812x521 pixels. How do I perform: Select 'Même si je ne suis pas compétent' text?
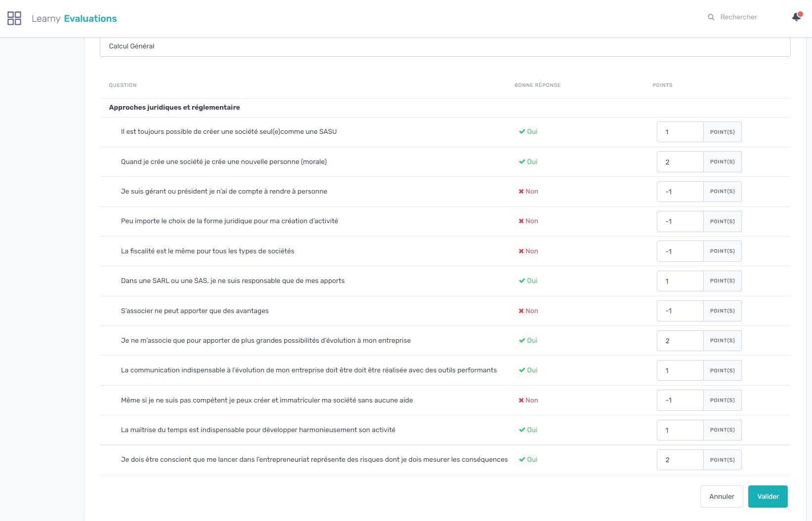coord(267,401)
